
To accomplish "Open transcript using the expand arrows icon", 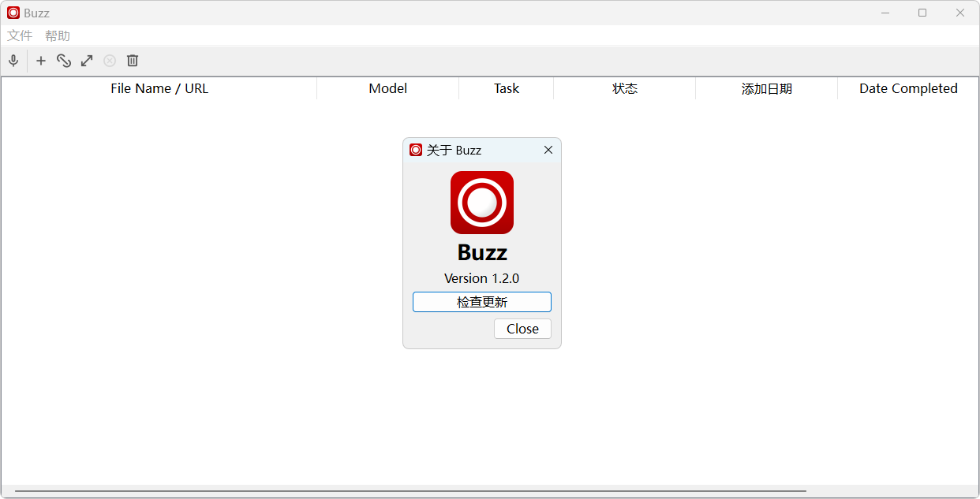I will click(87, 61).
